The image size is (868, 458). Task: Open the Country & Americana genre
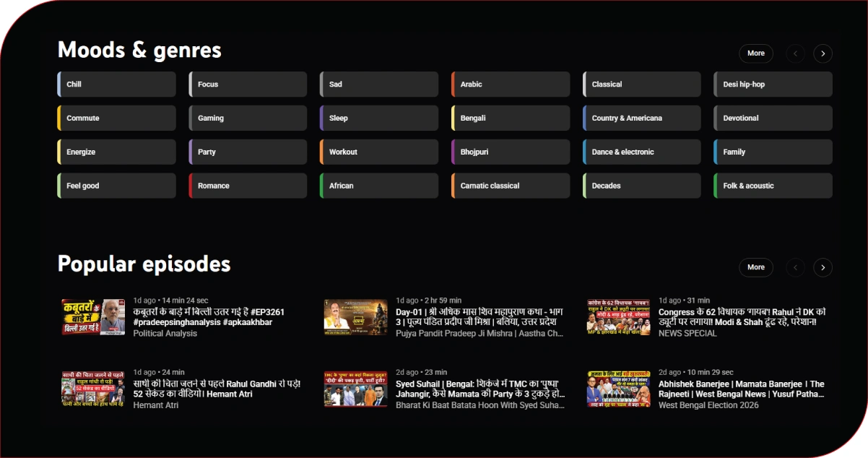[642, 118]
